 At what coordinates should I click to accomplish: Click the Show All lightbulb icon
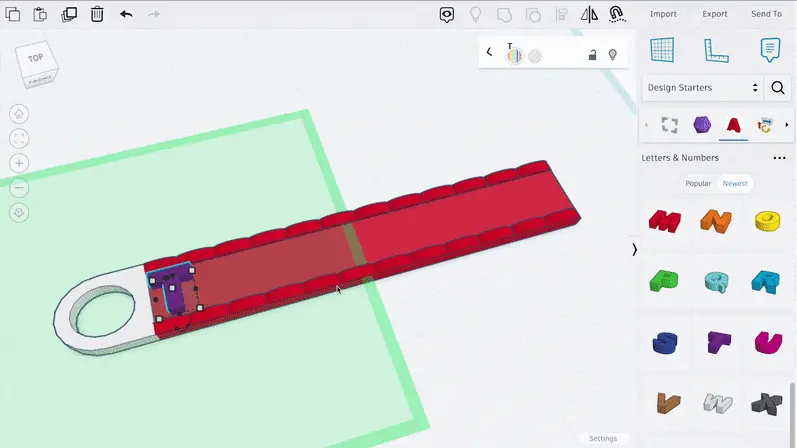pos(476,14)
